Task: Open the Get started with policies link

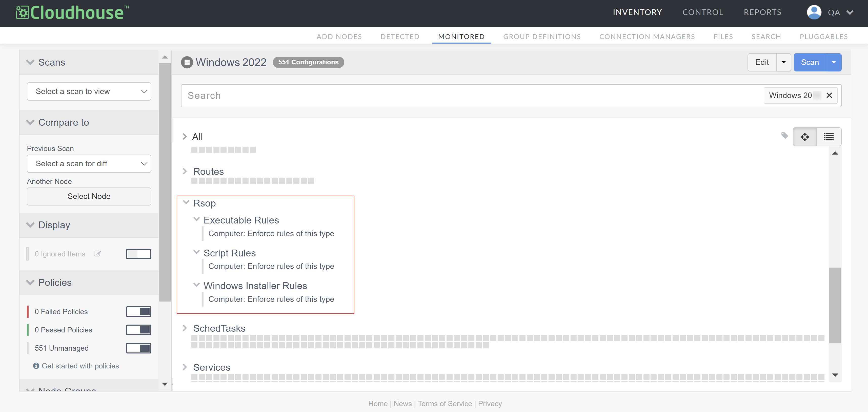Action: [x=80, y=366]
